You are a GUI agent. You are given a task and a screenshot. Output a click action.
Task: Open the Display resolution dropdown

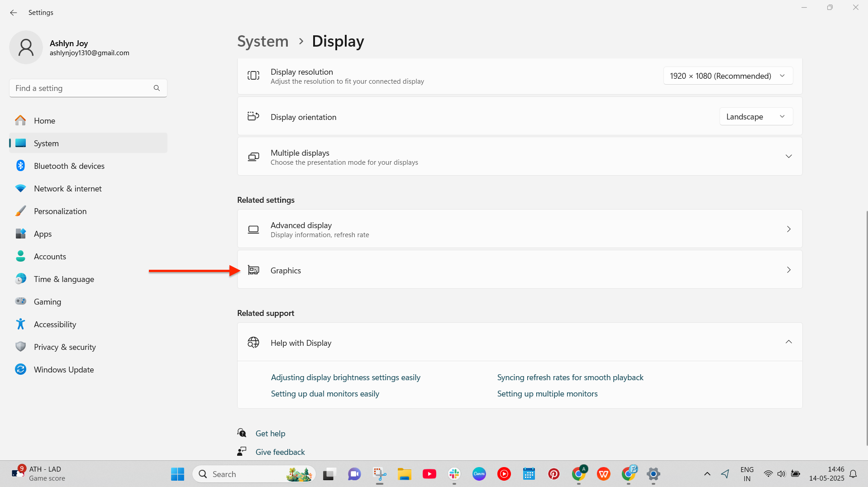(728, 76)
